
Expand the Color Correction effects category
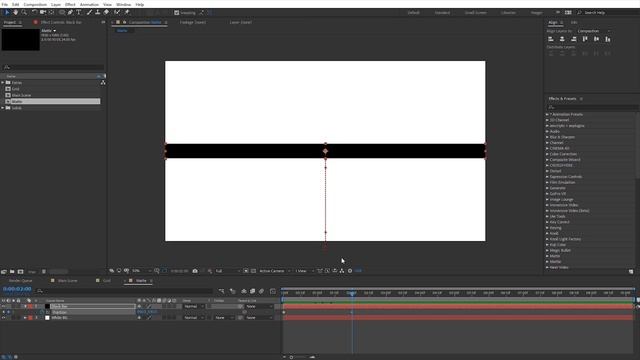(x=547, y=154)
